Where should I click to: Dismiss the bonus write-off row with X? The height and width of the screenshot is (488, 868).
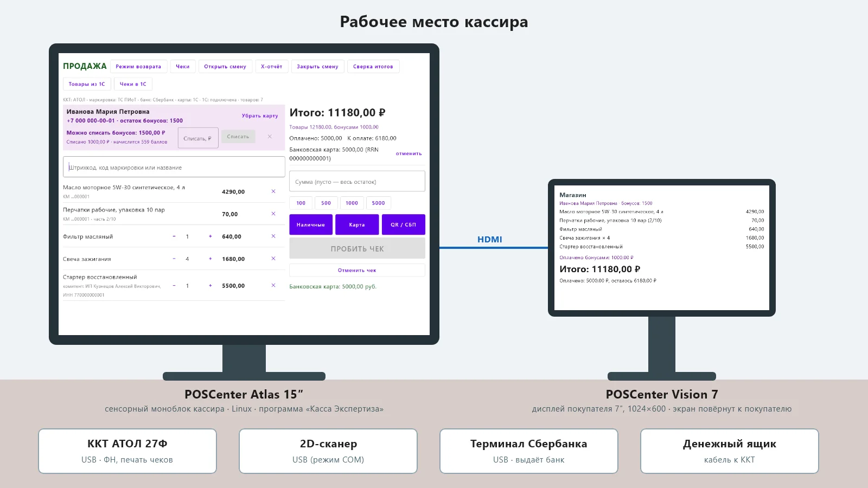click(x=270, y=137)
